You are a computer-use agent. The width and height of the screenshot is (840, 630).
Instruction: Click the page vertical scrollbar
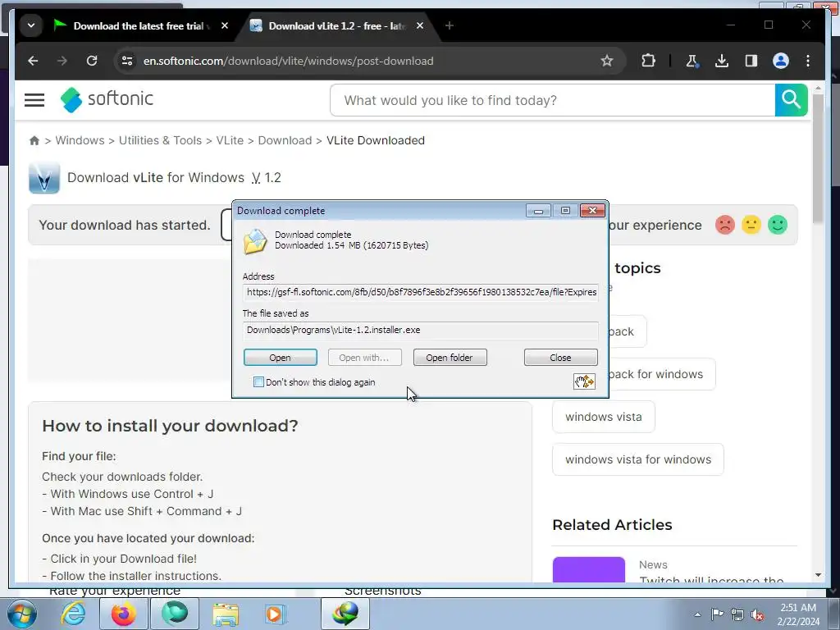(x=818, y=159)
